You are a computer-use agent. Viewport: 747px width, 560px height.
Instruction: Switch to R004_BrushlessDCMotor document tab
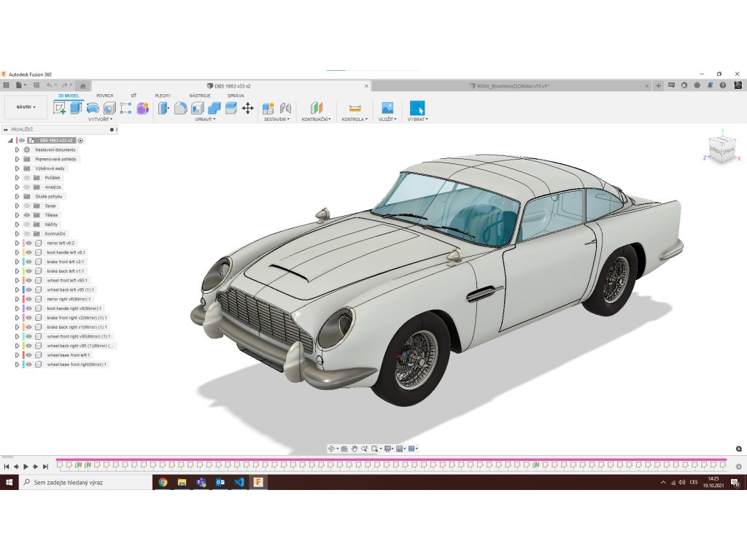[511, 86]
